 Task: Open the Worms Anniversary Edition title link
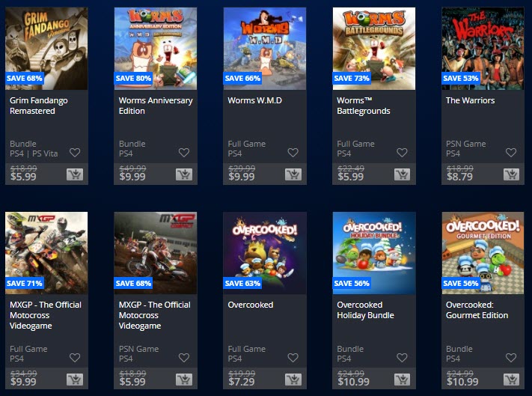pyautogui.click(x=156, y=106)
